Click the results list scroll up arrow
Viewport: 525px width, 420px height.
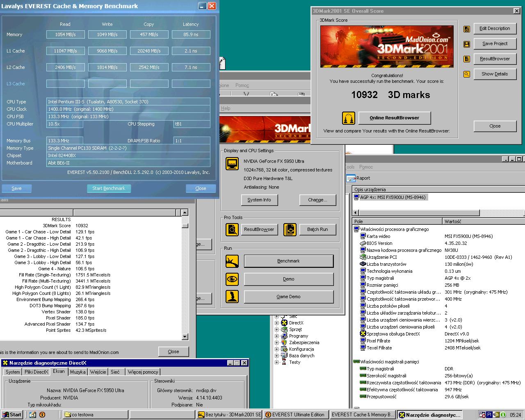185,212
